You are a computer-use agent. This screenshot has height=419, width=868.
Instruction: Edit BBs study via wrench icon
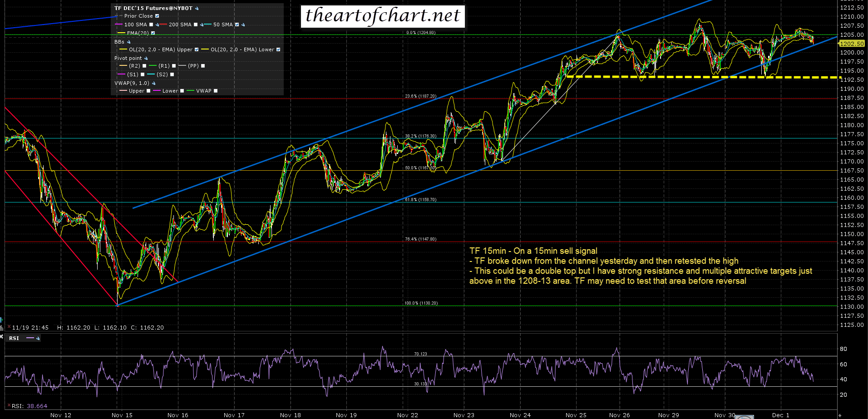coord(128,42)
